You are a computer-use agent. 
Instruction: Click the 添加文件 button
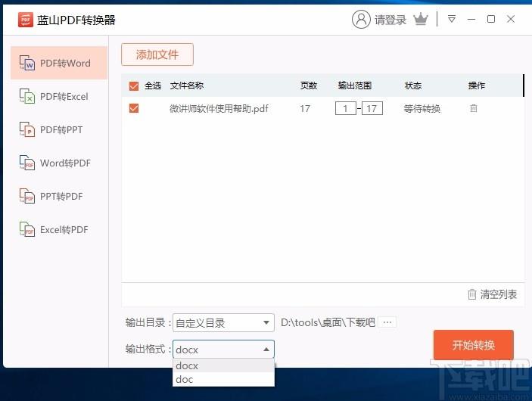tap(157, 54)
